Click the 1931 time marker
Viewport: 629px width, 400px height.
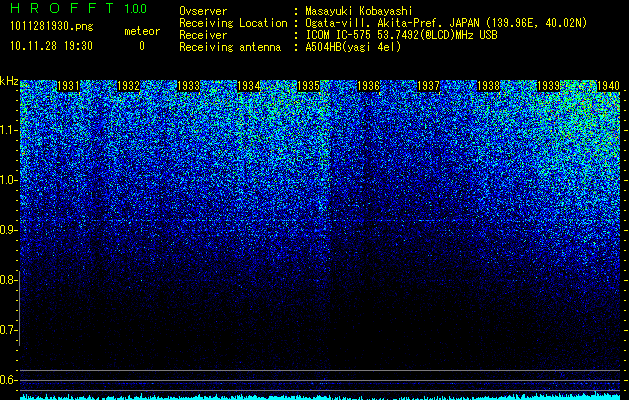(68, 86)
